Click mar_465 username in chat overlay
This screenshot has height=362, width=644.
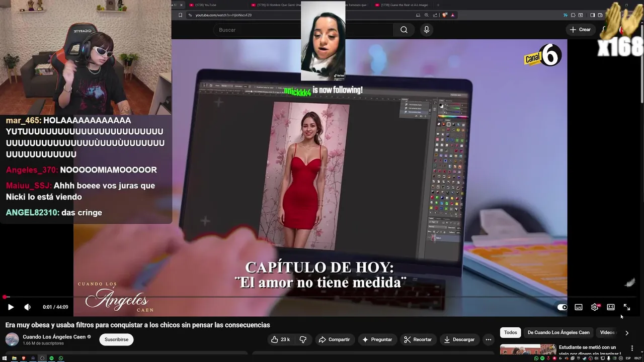pos(24,121)
